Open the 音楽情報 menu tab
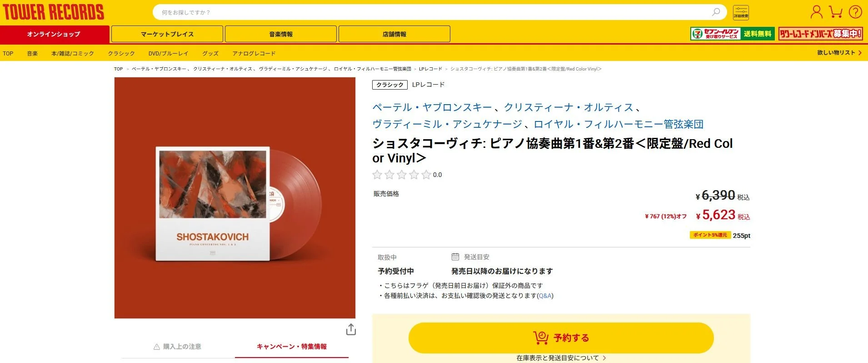Image resolution: width=868 pixels, height=363 pixels. [281, 34]
